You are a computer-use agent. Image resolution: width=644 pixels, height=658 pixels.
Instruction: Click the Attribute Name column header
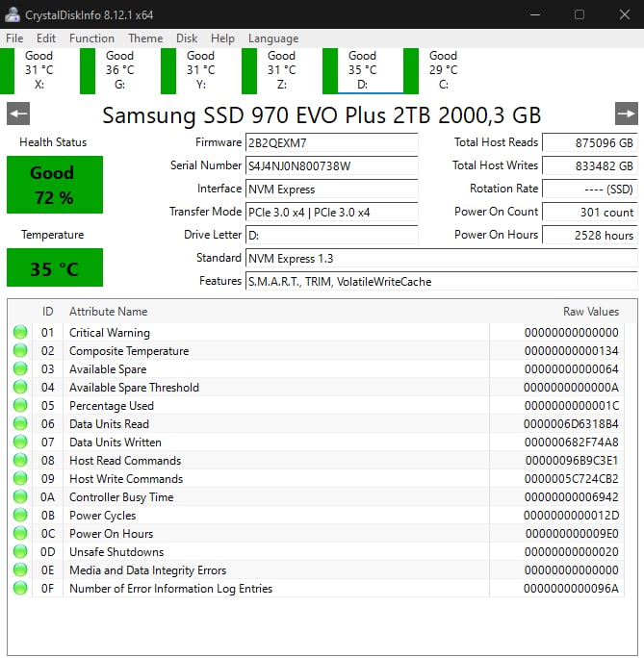109,312
